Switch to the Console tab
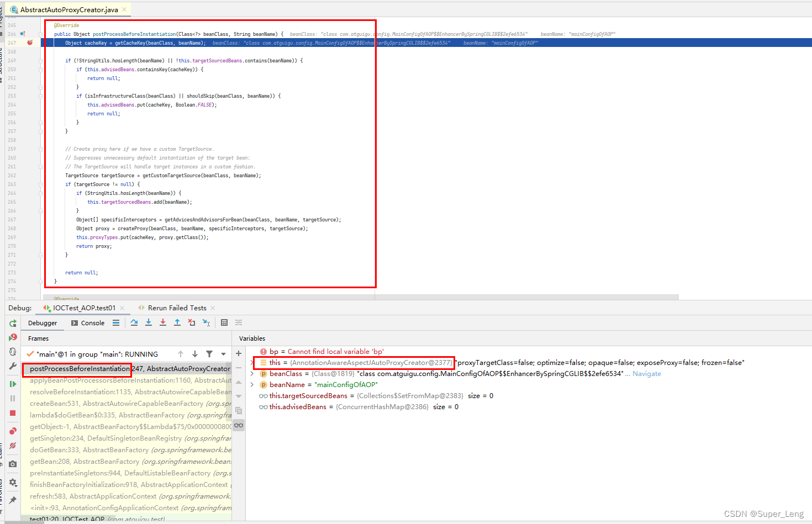Screen dimensions: 812x524 (x=88, y=323)
